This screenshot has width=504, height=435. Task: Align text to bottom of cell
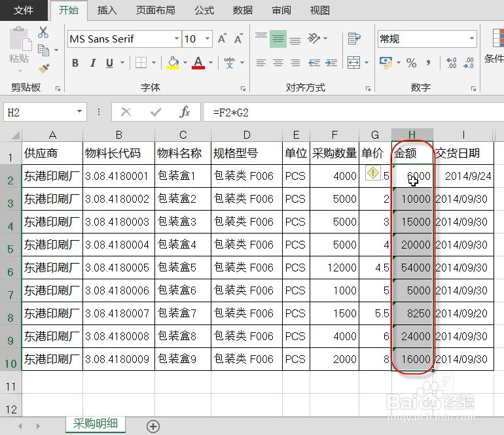(295, 39)
